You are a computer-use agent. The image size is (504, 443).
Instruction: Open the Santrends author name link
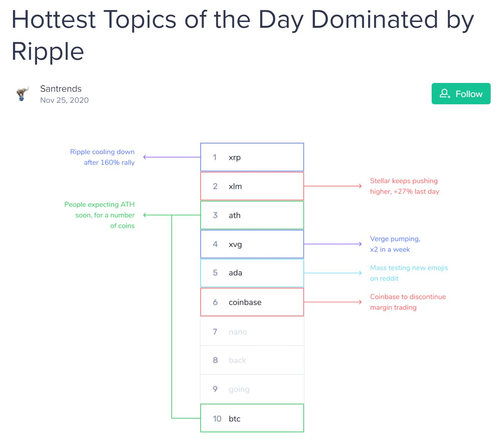tap(61, 89)
